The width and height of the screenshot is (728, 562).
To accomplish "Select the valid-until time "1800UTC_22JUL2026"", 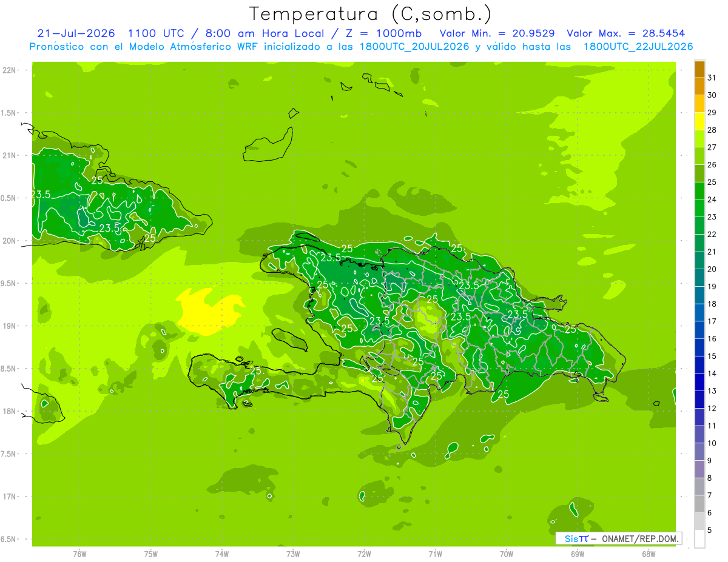I will click(x=637, y=47).
